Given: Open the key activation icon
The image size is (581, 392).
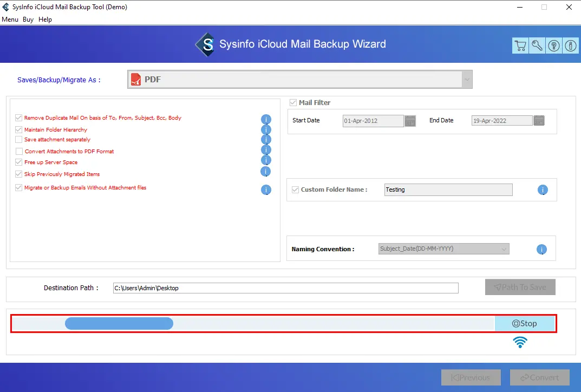Looking at the screenshot, I should tap(537, 46).
